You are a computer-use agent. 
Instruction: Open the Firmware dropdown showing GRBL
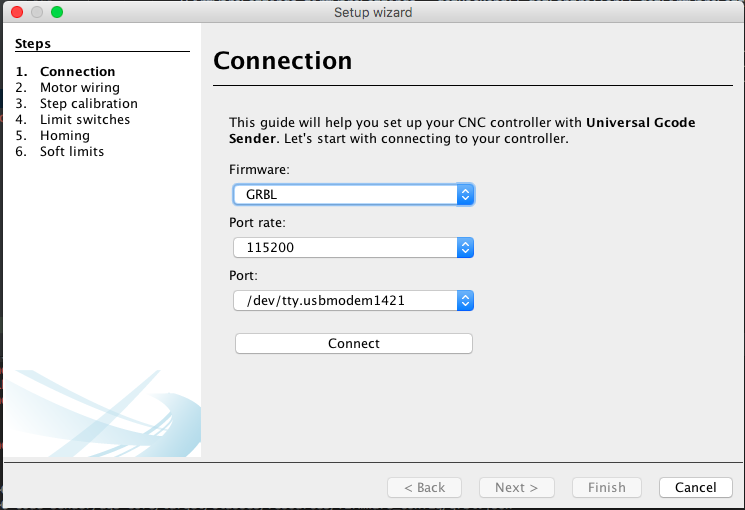[x=353, y=194]
